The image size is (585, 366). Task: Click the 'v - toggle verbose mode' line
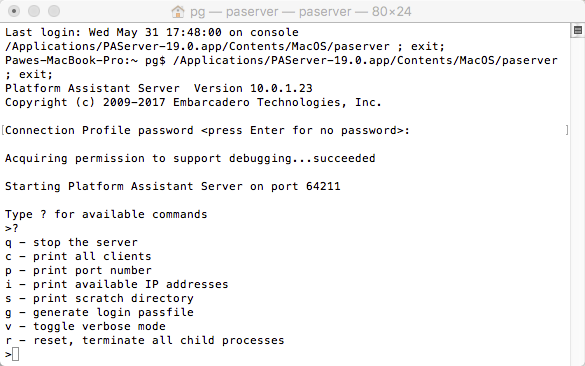[x=85, y=326]
